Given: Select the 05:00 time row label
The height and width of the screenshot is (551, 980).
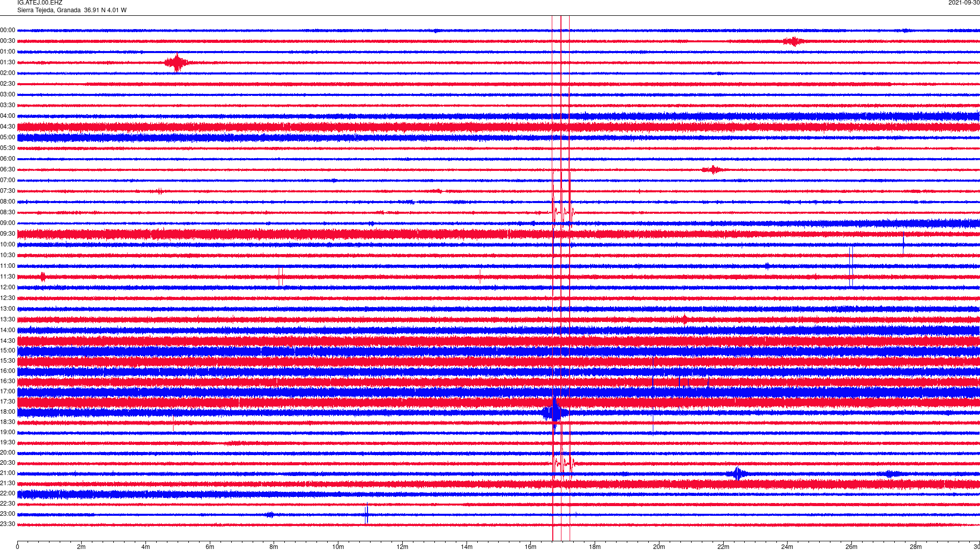Looking at the screenshot, I should coord(8,138).
